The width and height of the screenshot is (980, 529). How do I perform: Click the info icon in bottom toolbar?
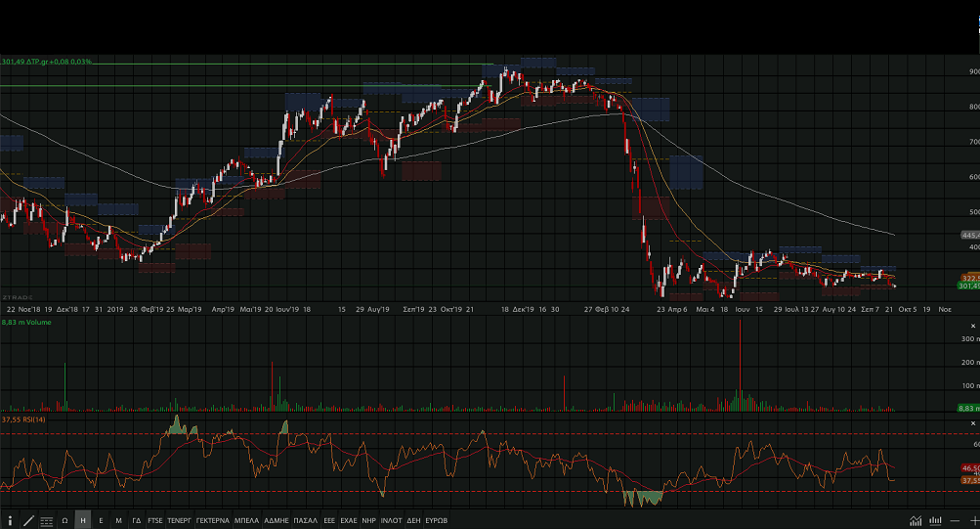(10, 520)
